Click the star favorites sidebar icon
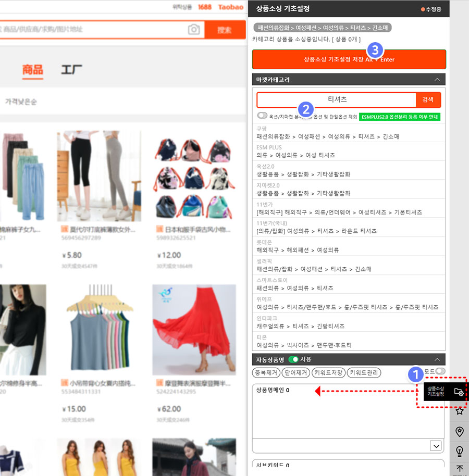This screenshot has width=469, height=476. tap(459, 411)
